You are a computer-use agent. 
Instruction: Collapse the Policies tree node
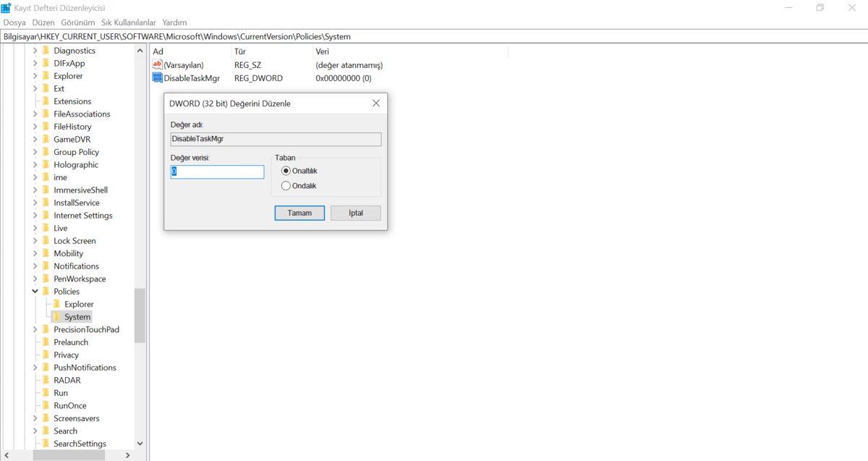(34, 292)
